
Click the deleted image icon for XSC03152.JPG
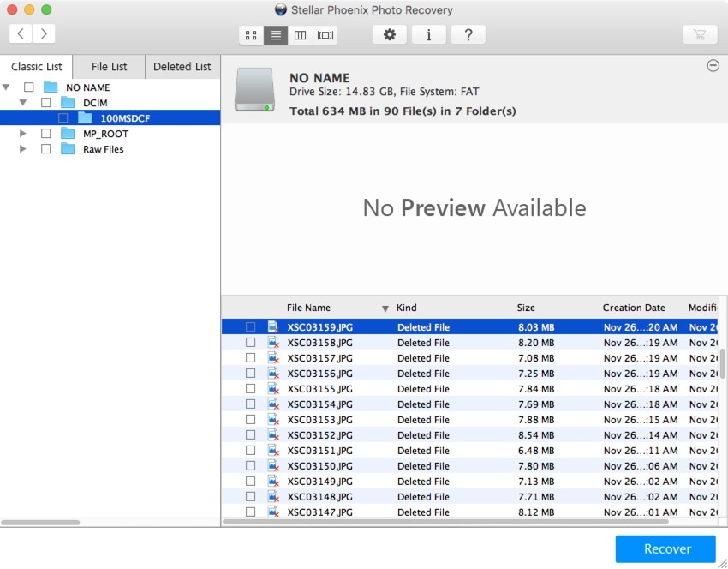273,434
